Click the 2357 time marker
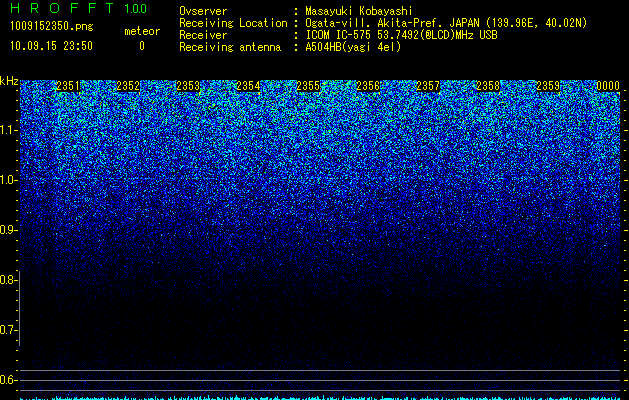This screenshot has width=629, height=400. pos(428,86)
